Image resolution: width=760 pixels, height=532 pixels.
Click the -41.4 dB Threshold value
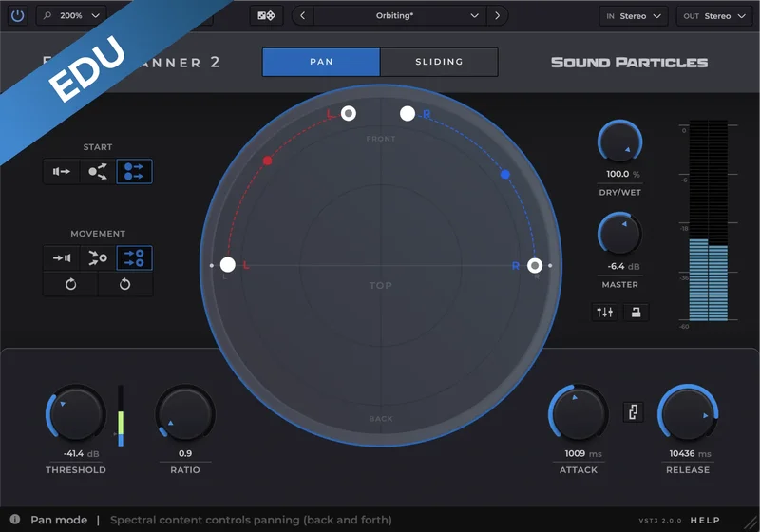[x=81, y=453]
